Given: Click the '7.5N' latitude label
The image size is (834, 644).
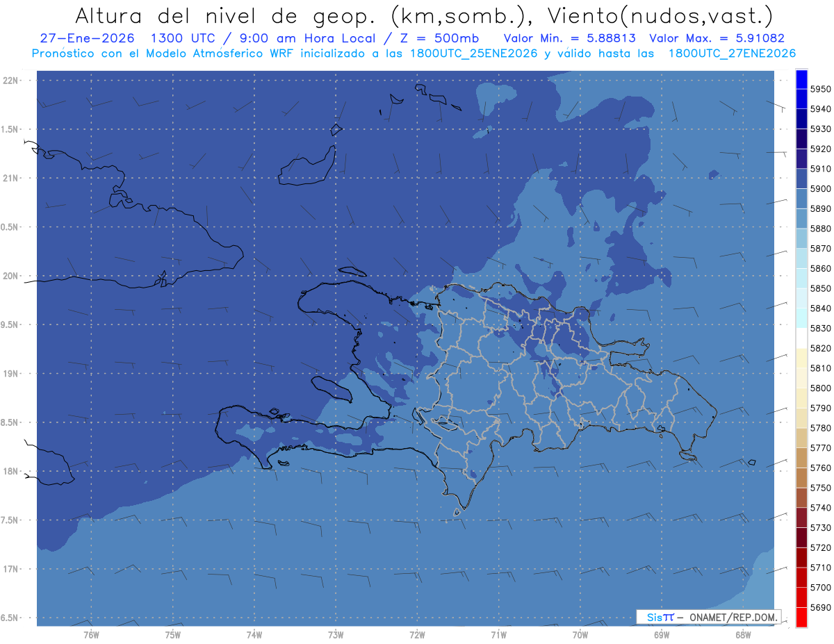Looking at the screenshot, I should click(10, 520).
